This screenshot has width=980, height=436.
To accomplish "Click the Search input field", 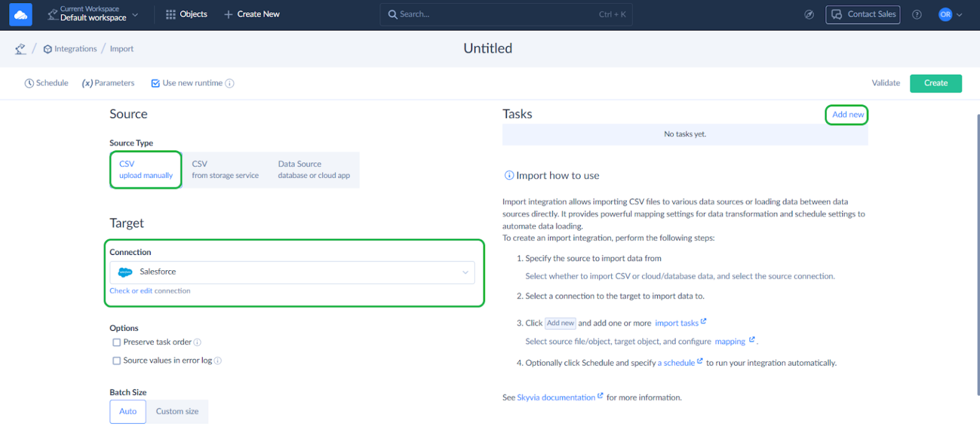I will tap(498, 14).
